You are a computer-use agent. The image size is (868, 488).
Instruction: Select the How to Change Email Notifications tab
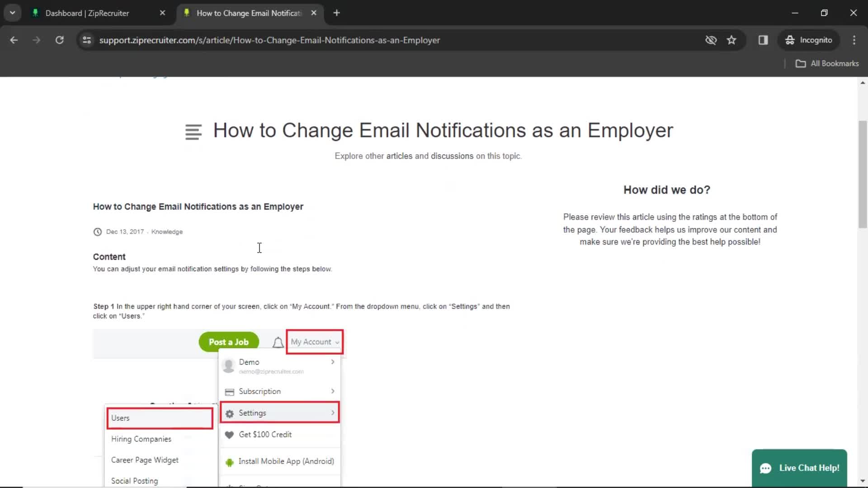(249, 13)
